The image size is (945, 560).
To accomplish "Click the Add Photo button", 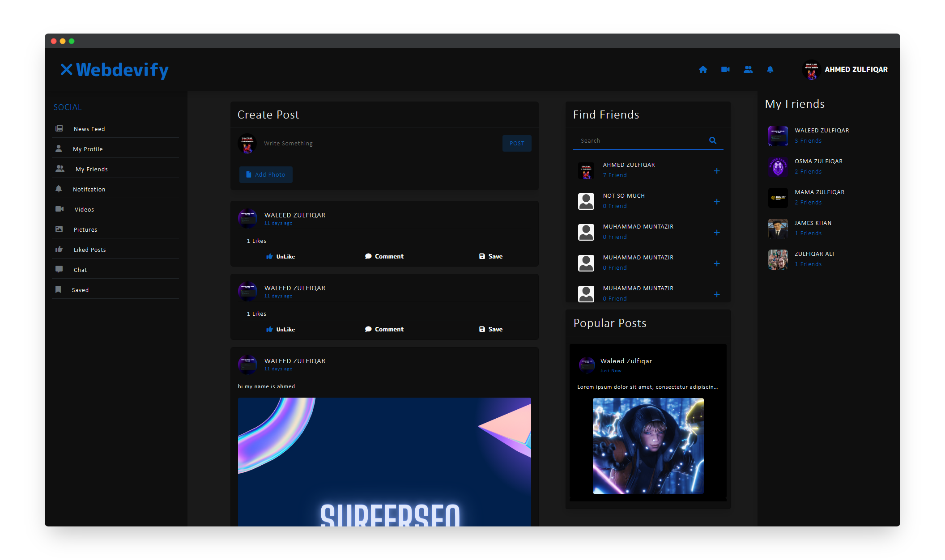I will (266, 174).
